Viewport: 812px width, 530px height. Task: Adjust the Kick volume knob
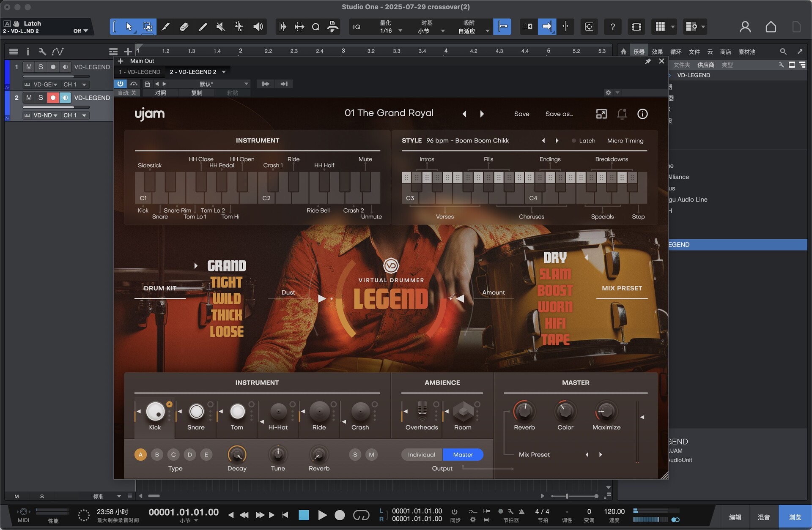155,411
